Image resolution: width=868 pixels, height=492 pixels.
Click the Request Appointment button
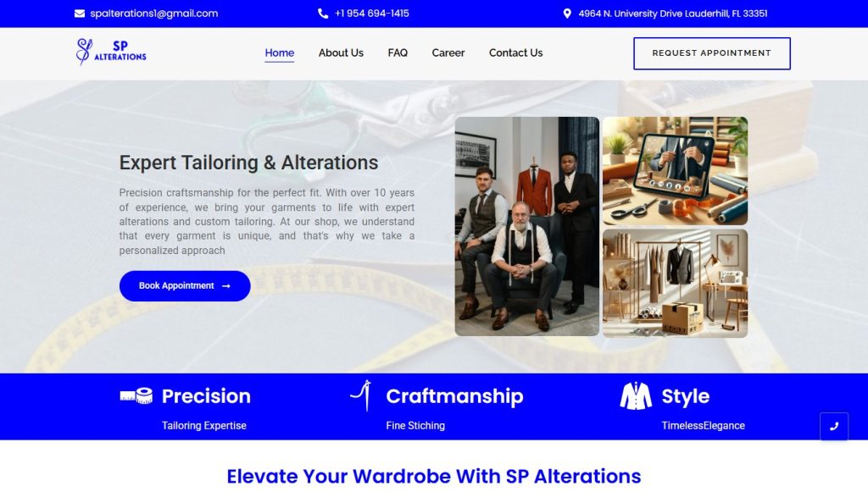point(712,53)
